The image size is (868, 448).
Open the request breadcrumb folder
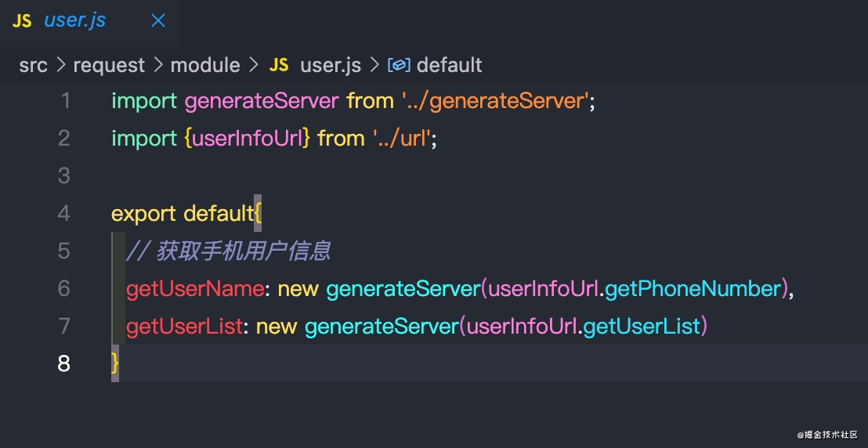coord(109,65)
